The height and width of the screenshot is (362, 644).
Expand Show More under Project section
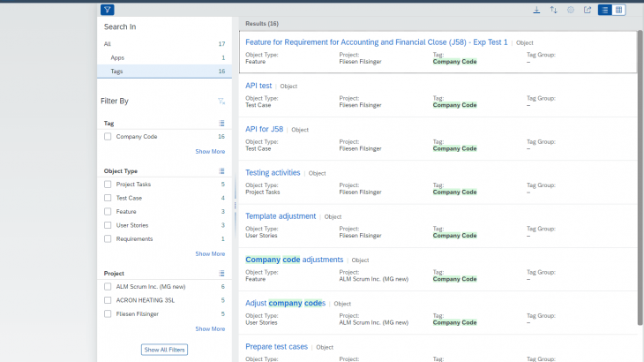click(x=210, y=328)
